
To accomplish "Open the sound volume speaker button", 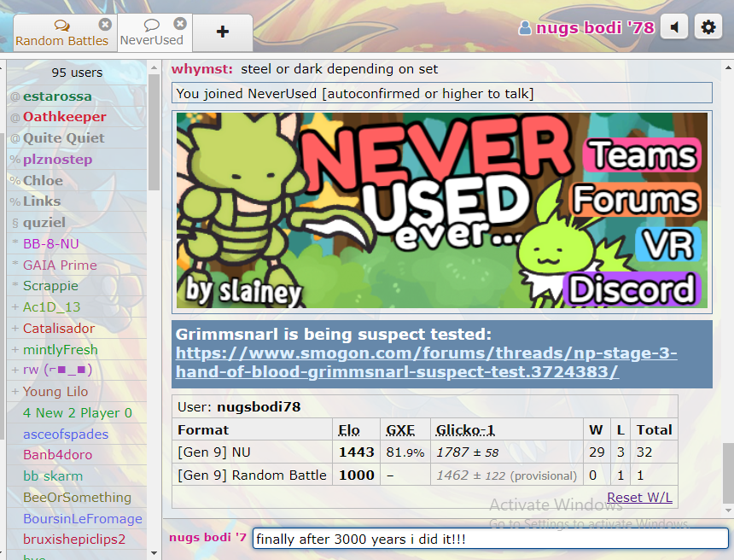I will click(x=674, y=27).
